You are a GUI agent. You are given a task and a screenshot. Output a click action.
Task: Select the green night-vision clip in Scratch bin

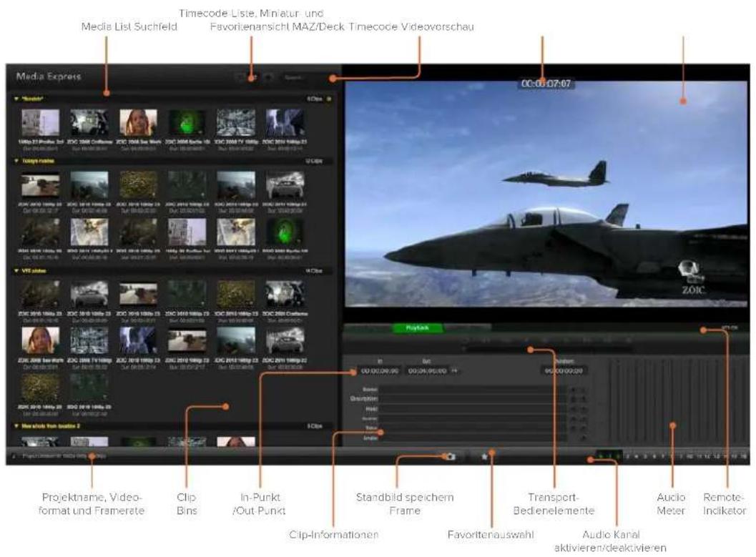point(187,122)
